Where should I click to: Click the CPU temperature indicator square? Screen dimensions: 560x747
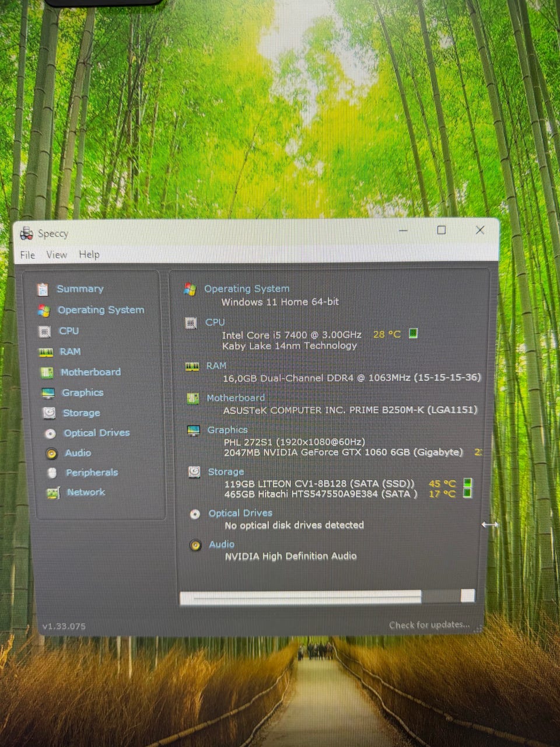413,334
